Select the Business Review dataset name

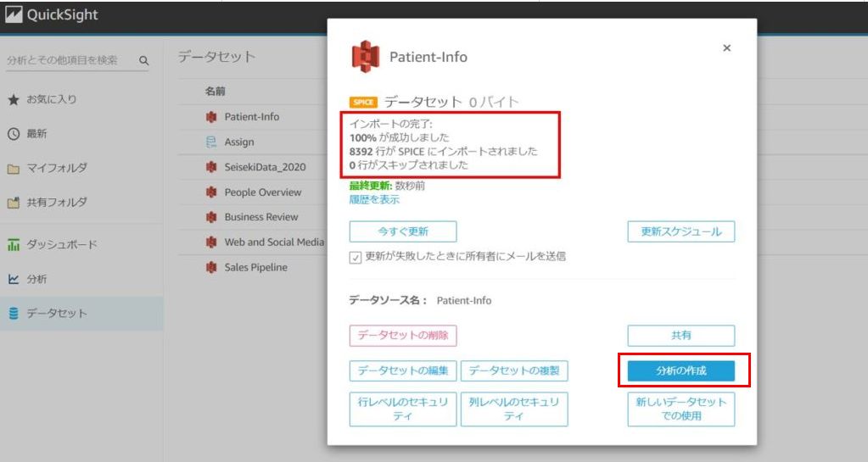(261, 218)
